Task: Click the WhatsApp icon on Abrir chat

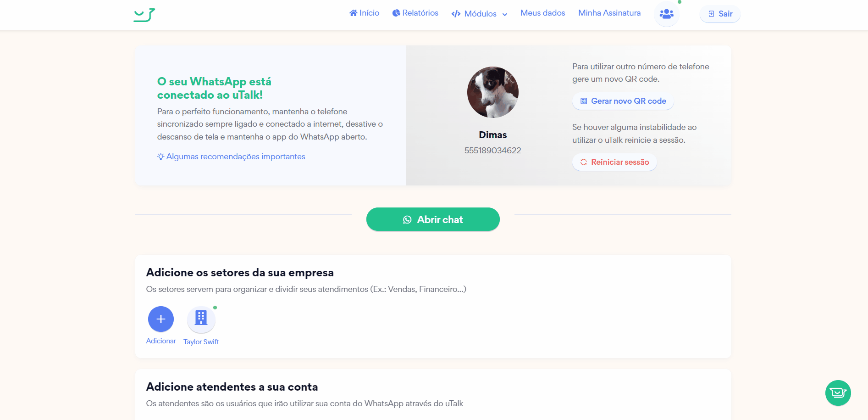Action: [407, 220]
